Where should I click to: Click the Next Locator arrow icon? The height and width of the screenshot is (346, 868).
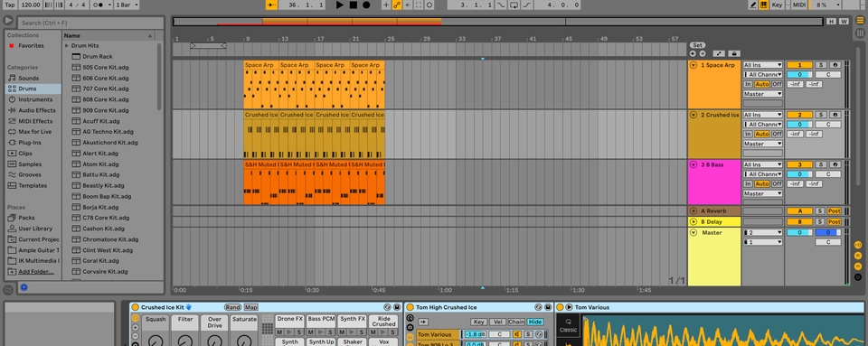click(x=702, y=53)
